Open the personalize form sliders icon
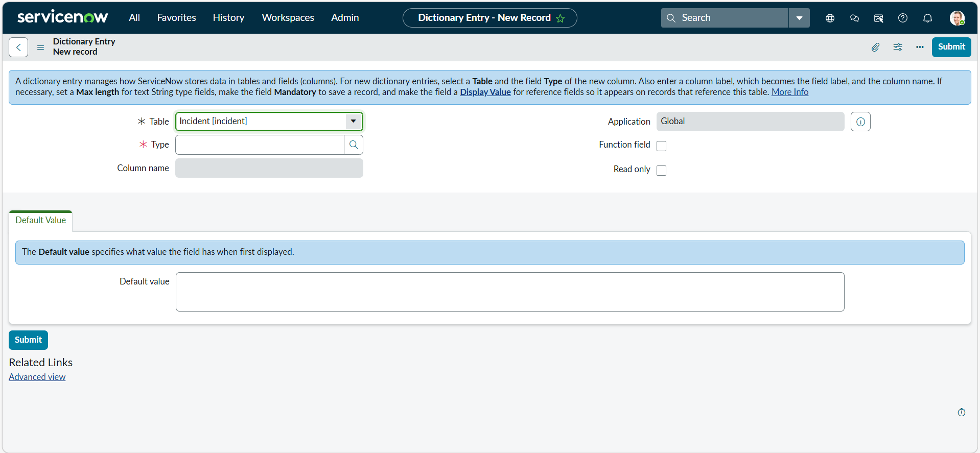 [x=898, y=47]
